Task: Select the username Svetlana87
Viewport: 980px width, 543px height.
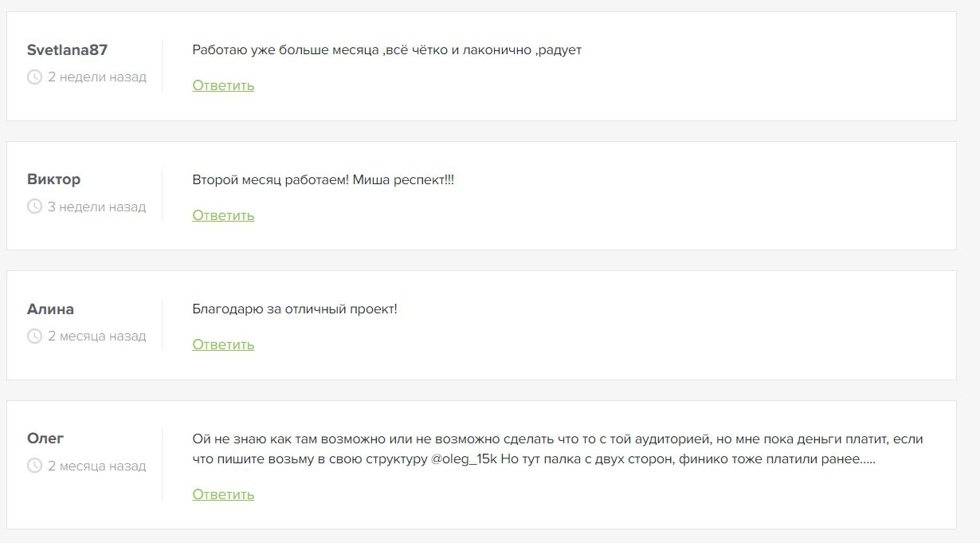Action: [67, 50]
